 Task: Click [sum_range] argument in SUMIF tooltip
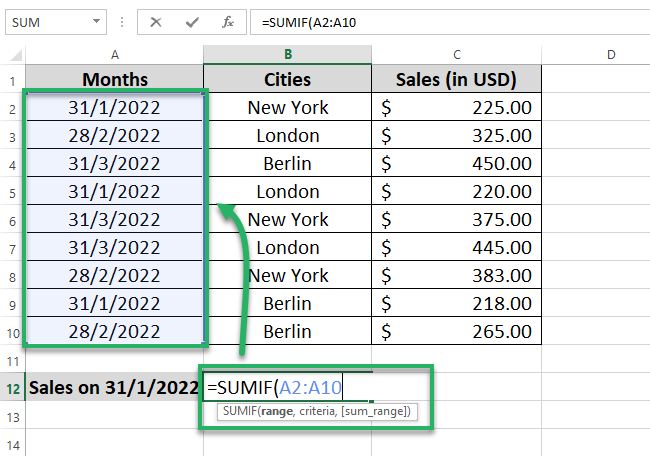click(x=373, y=411)
